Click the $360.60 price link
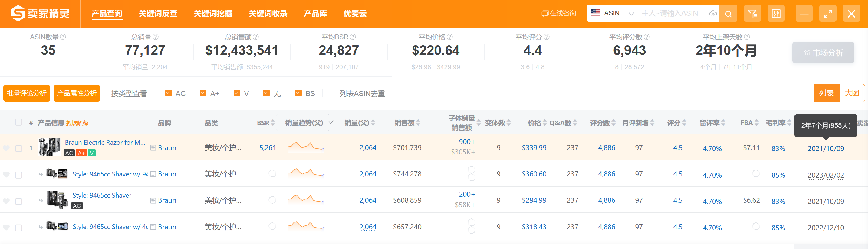868x249 pixels. pos(534,174)
